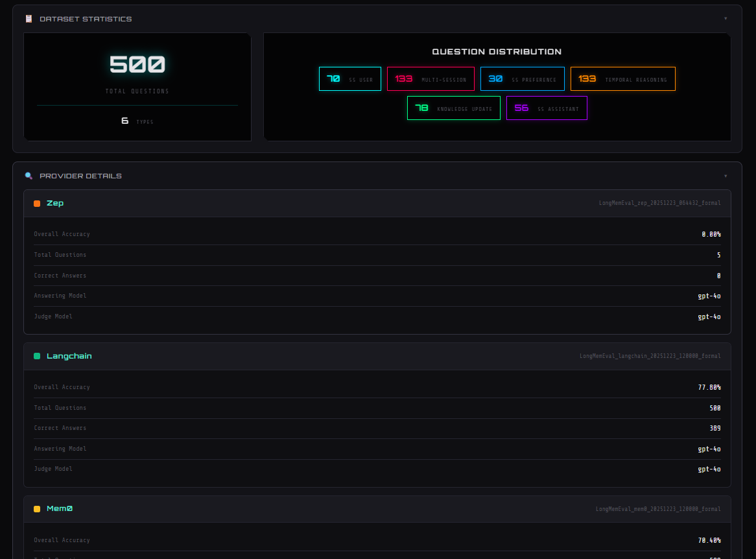Click LongMemEval_langchain_20251223_120000_formal run ID
Viewport: 756px width, 559px height.
(x=650, y=356)
